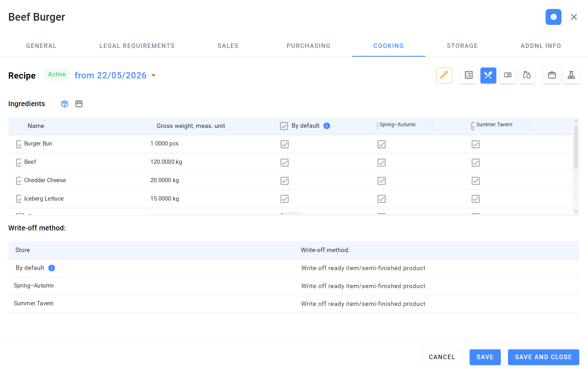
Task: Click the pencil edit recipe icon
Action: [444, 75]
